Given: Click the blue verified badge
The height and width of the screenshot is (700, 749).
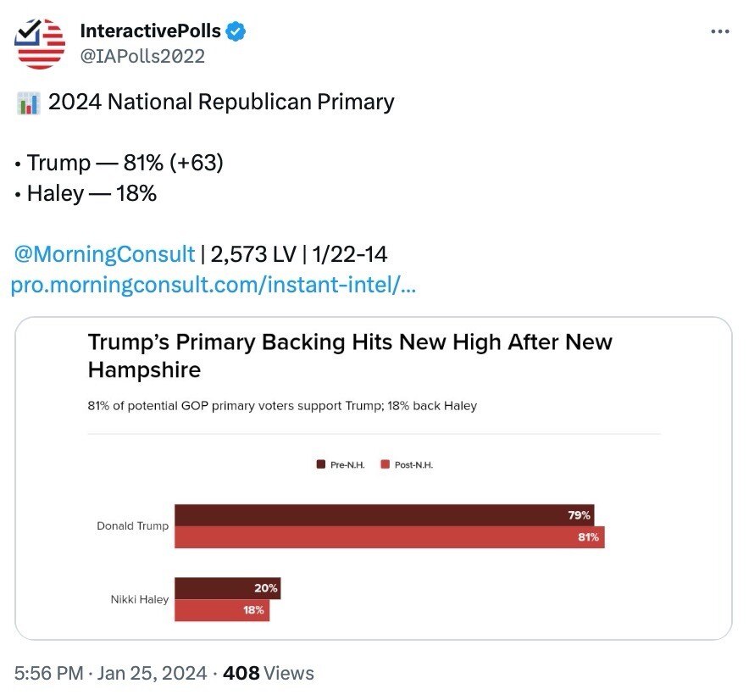Looking at the screenshot, I should [x=236, y=32].
